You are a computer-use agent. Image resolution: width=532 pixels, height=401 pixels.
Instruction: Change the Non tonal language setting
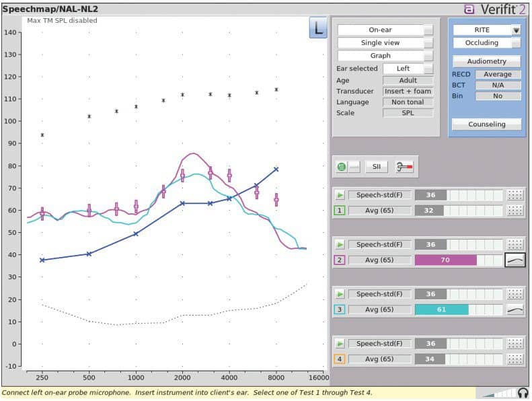[x=408, y=102]
